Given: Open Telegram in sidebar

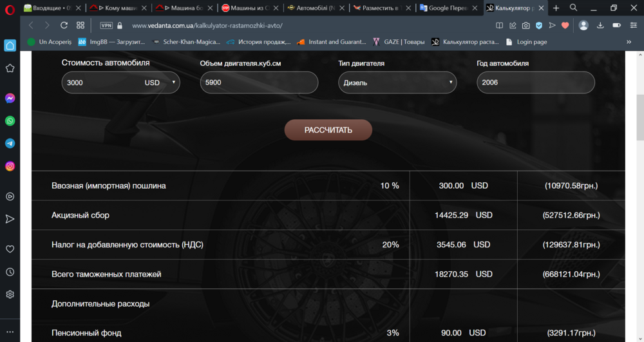Looking at the screenshot, I should point(10,143).
